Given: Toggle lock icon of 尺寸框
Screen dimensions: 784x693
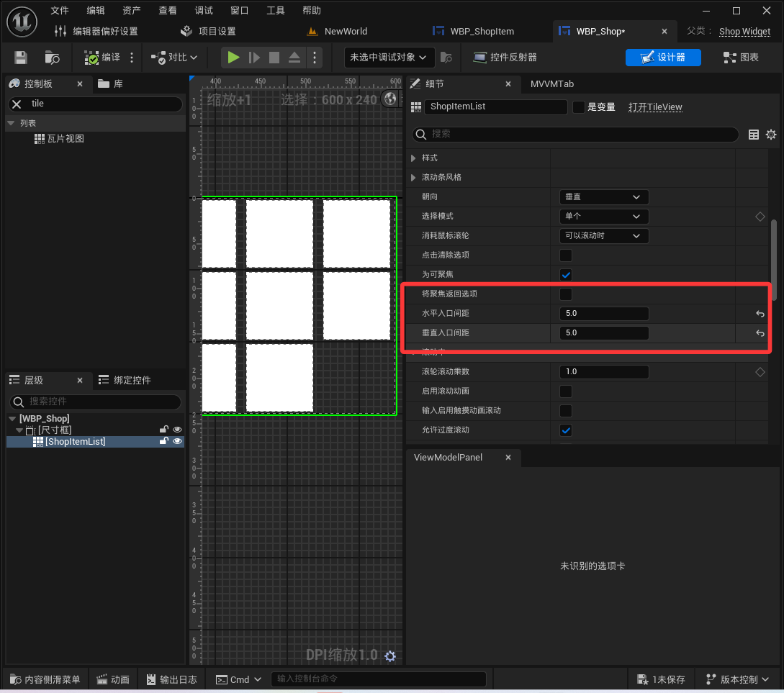Looking at the screenshot, I should point(163,430).
